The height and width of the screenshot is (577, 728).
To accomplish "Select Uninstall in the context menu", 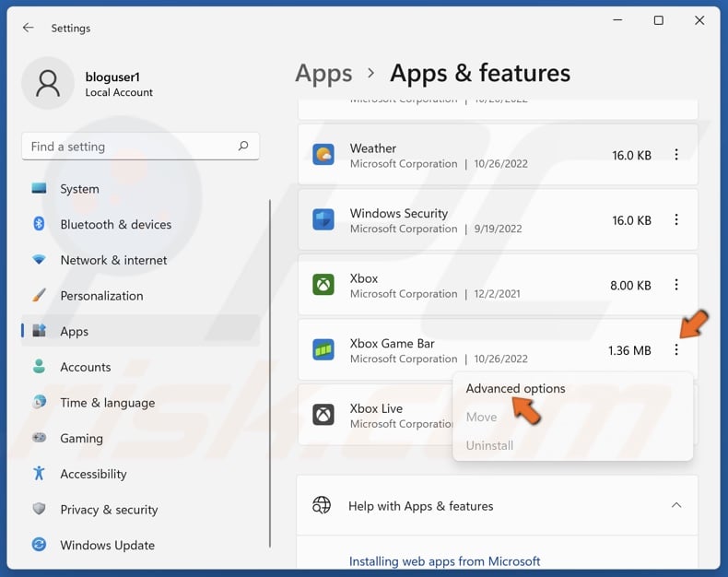I will [489, 446].
